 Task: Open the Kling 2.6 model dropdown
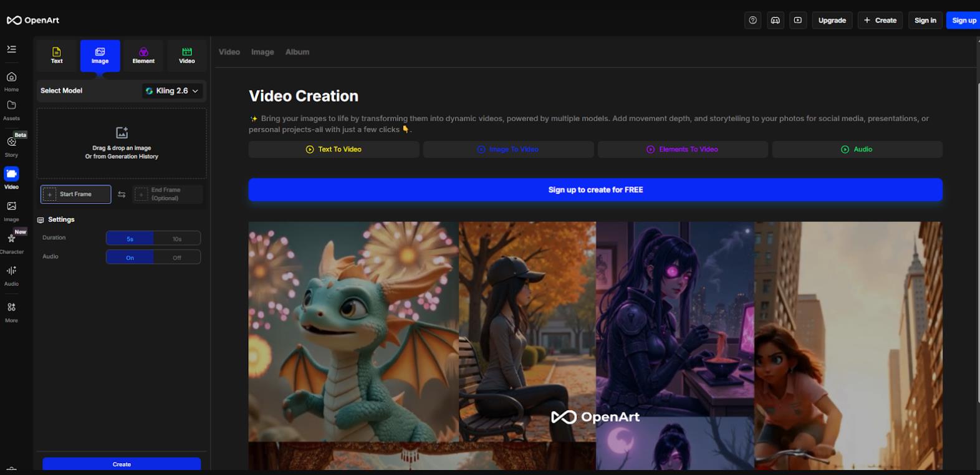(172, 91)
